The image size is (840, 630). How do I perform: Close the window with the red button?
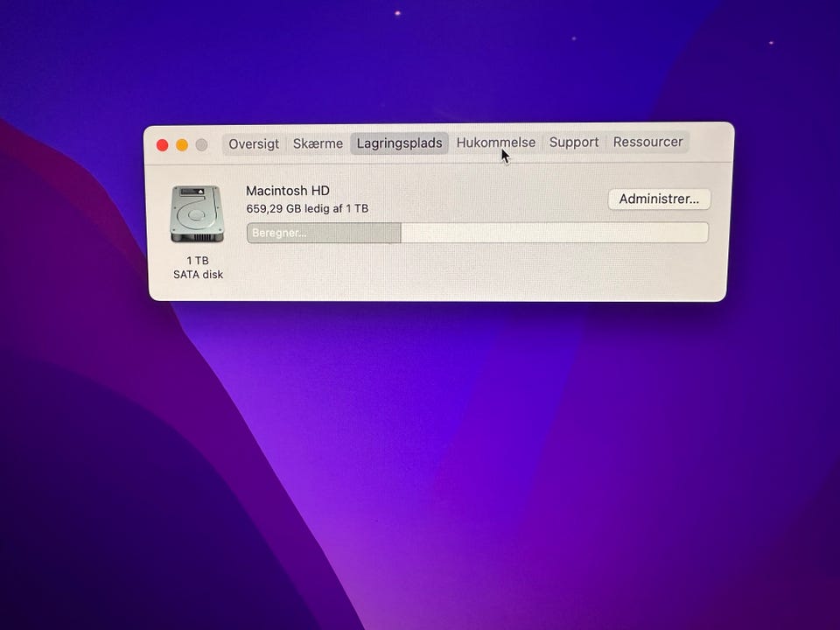pos(163,145)
